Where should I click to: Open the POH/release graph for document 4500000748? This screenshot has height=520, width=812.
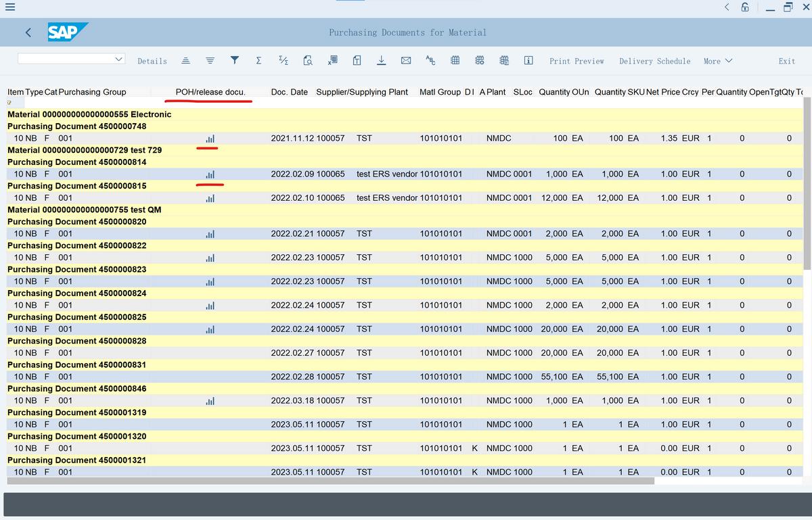[209, 138]
